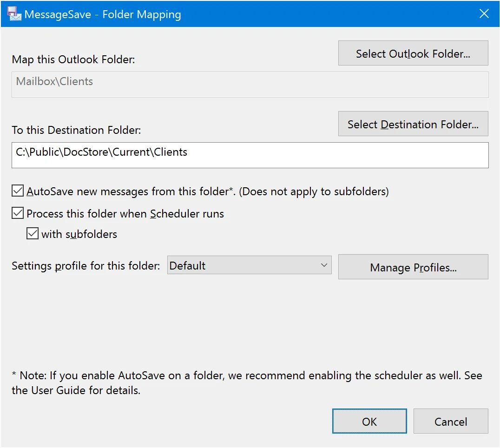Click the Map this Outlook Folder label
Viewport: 500px width, 448px height.
[x=73, y=59]
